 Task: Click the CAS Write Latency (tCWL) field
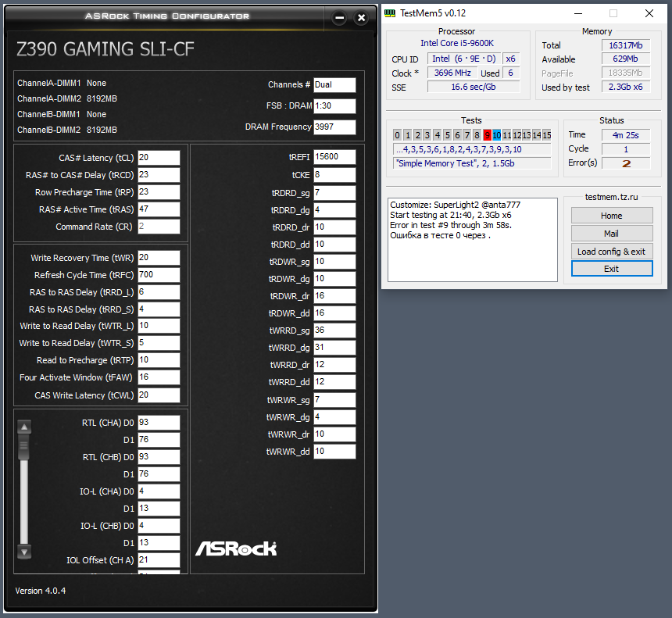pyautogui.click(x=159, y=395)
